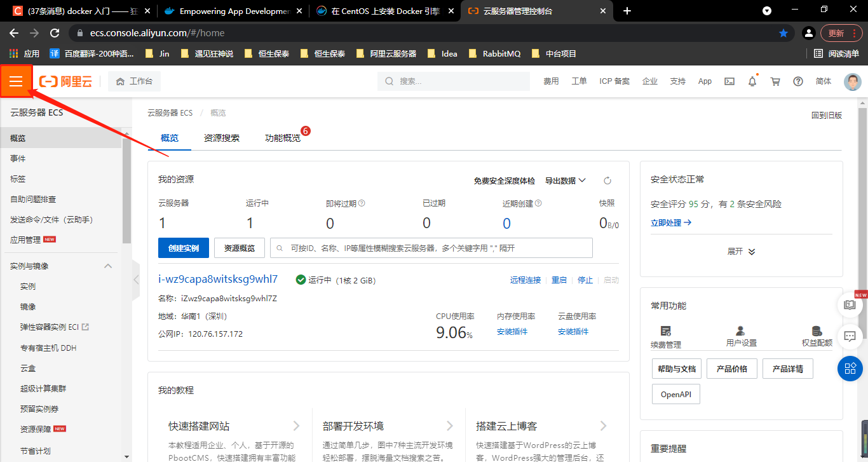
Task: Click the 权益配额 database icon
Action: (x=817, y=331)
